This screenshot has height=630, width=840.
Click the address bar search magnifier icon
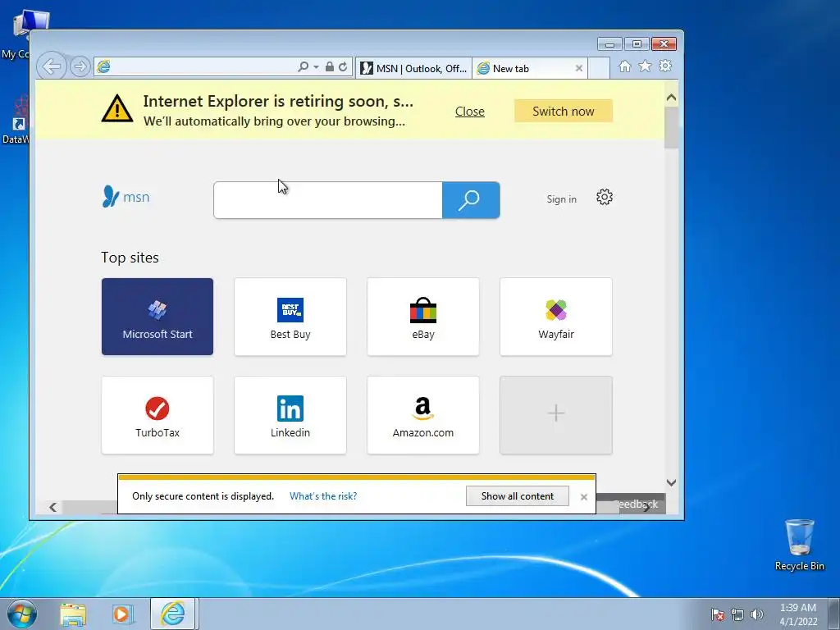tap(304, 66)
